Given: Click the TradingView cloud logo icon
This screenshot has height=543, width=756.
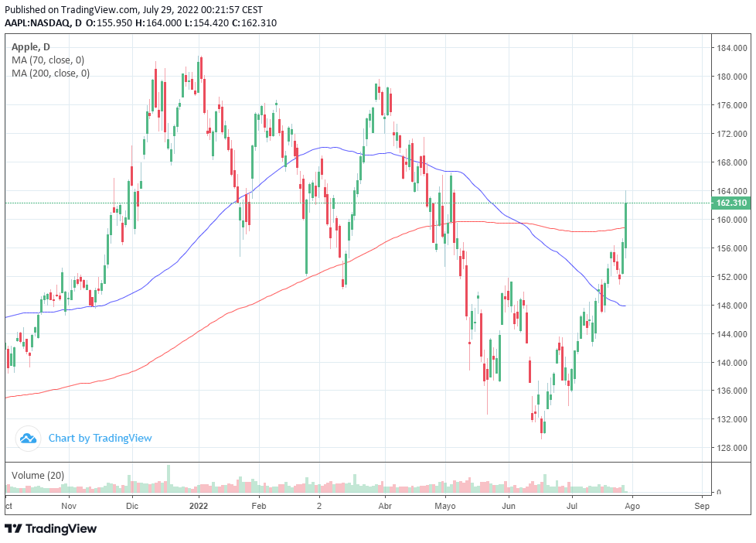Looking at the screenshot, I should click(x=28, y=439).
